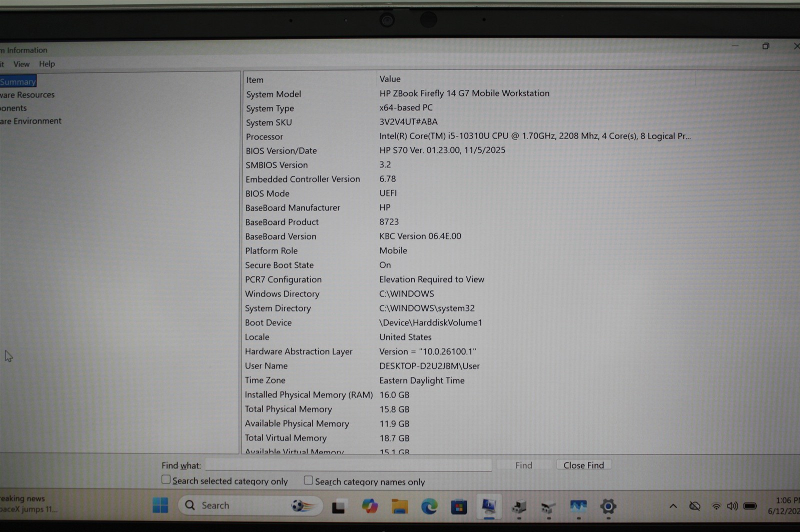The height and width of the screenshot is (532, 800).
Task: Open the Wi-Fi network tray icon
Action: tap(716, 506)
